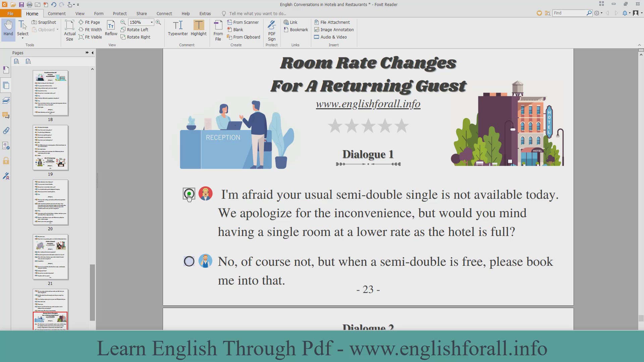
Task: Open the Comment ribbon tab
Action: (x=57, y=13)
